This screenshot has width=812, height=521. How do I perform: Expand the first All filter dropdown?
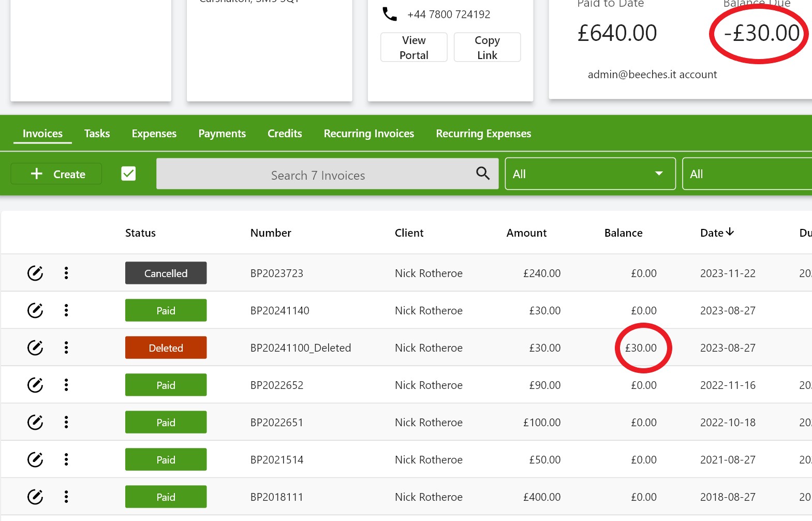tap(590, 173)
